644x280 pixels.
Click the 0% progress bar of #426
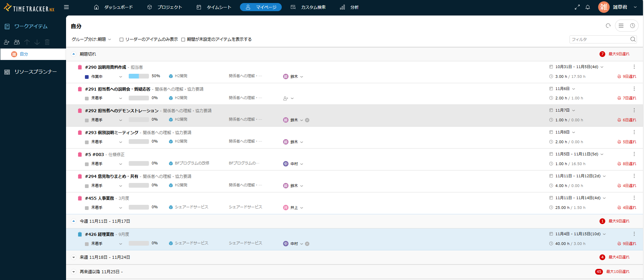pos(139,243)
